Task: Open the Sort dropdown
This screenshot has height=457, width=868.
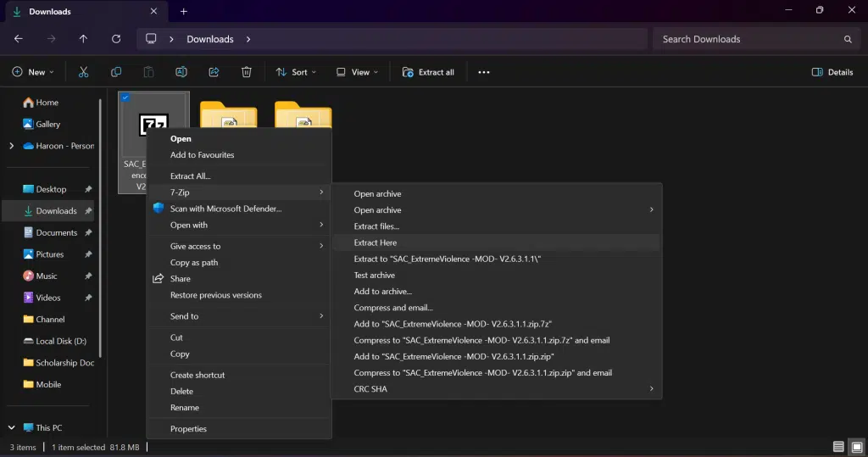Action: coord(296,72)
